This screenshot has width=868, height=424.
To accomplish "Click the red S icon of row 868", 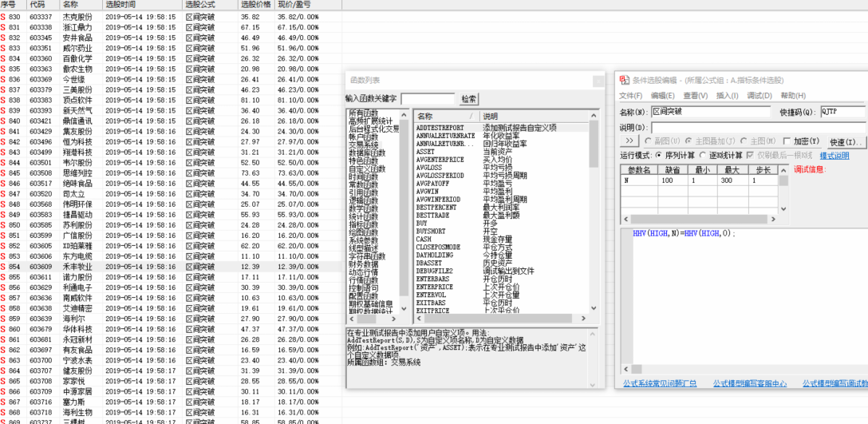I will click(2, 412).
